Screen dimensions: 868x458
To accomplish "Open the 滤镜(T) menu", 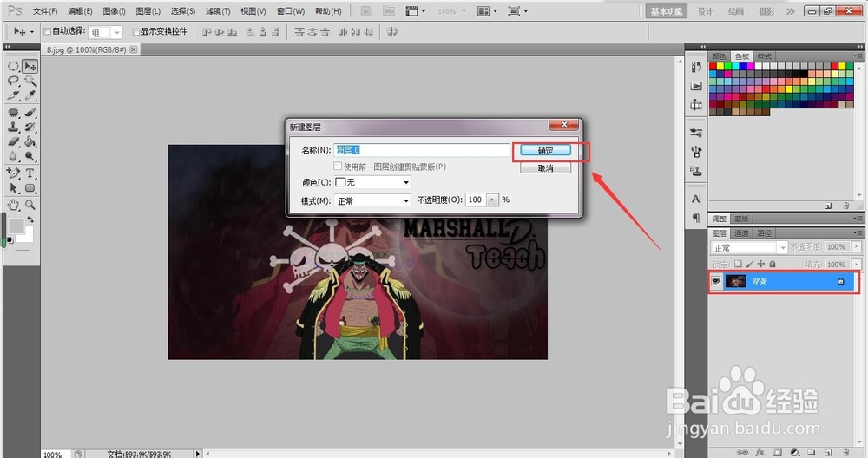I will point(218,11).
